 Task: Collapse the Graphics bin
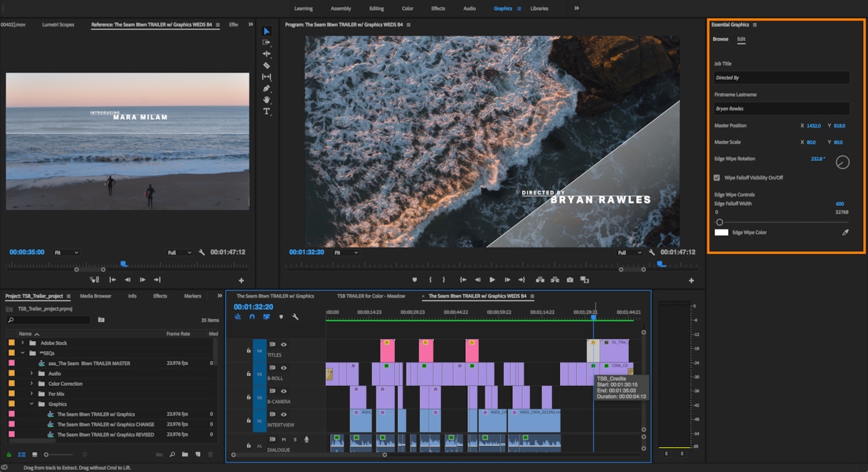click(x=31, y=404)
